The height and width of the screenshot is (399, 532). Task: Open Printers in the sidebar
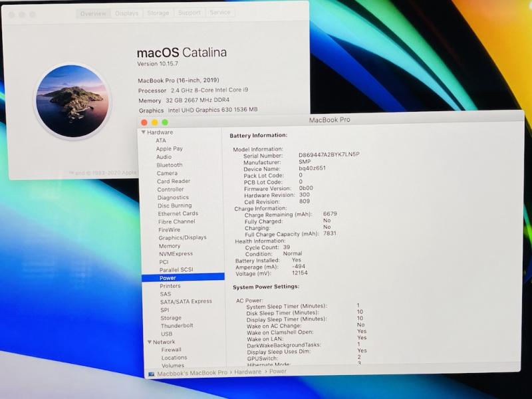(170, 286)
